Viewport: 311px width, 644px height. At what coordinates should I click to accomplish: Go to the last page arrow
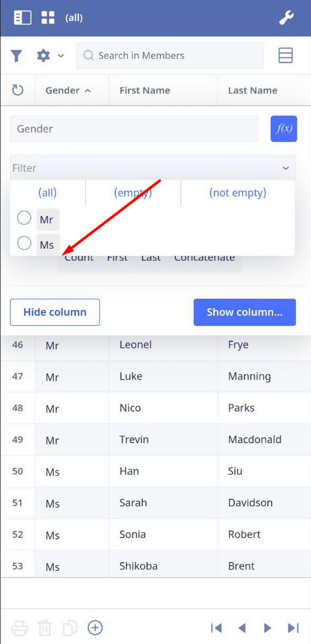[x=294, y=628]
